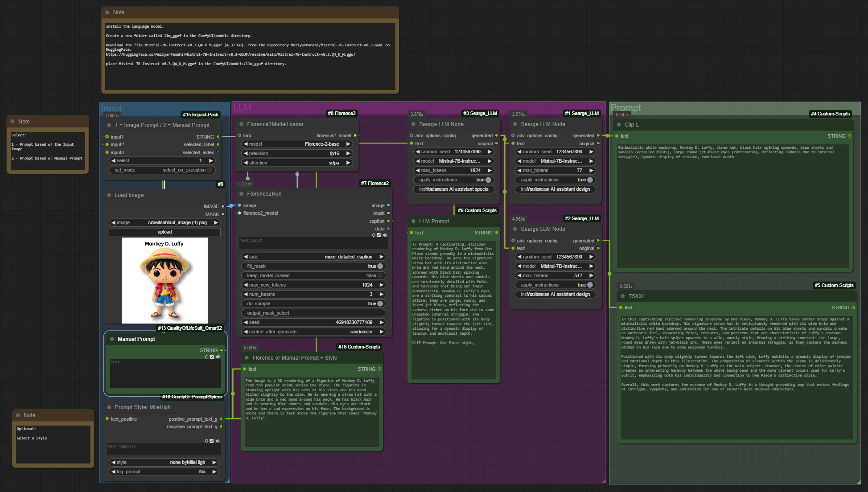Toggle keep_model_loaded in Florence2Run
This screenshot has height=492, width=868.
pyautogui.click(x=314, y=275)
